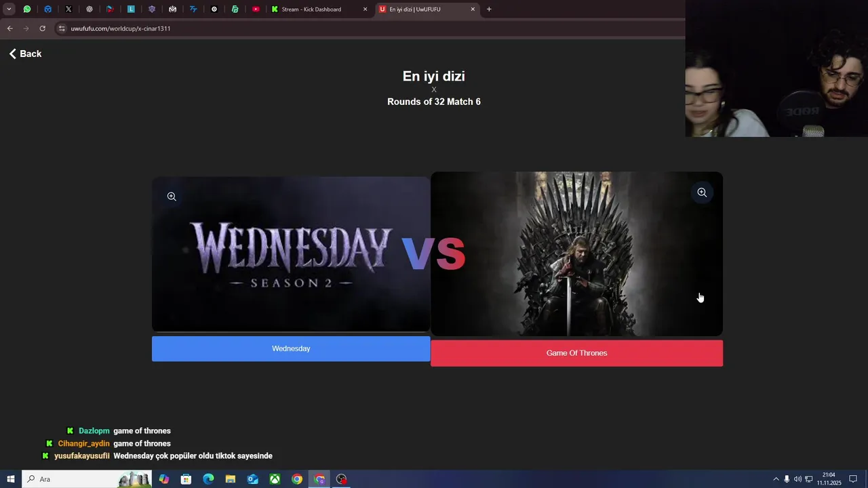Screen dimensions: 868x488
Task: Navigate back in browser history
Action: point(9,28)
